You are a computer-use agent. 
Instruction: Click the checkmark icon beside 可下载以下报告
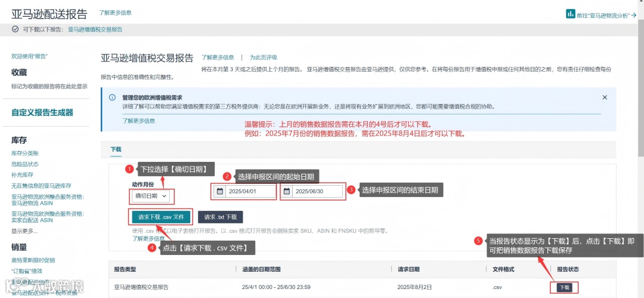pos(15,29)
